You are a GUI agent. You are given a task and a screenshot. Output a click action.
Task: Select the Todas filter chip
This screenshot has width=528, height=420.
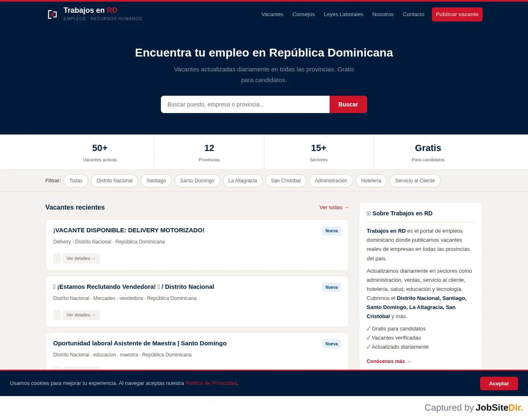(76, 181)
